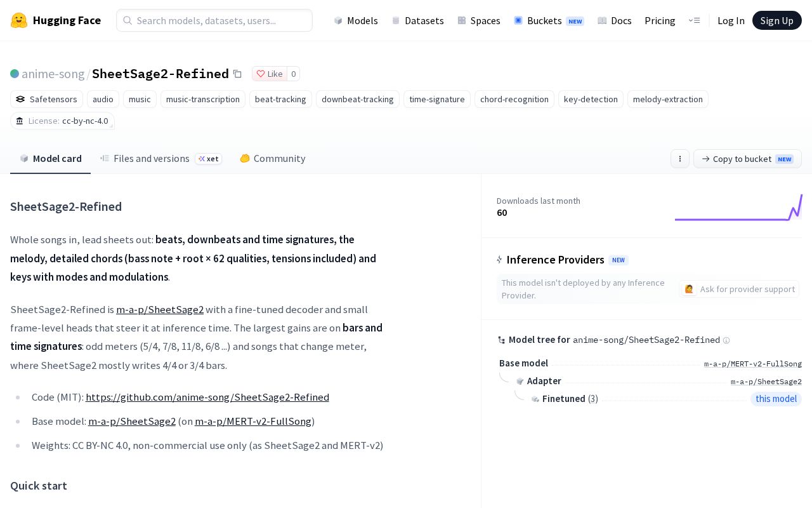This screenshot has height=508, width=812.
Task: Open the Models page
Action: pyautogui.click(x=356, y=20)
